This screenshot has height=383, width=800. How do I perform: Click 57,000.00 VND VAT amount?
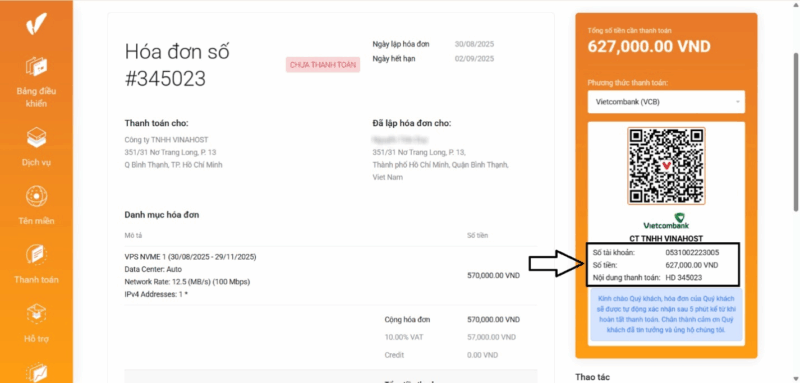pos(491,338)
